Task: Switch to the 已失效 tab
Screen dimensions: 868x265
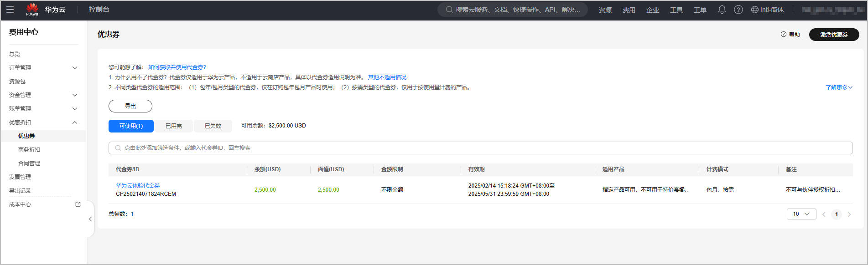Action: pos(213,126)
